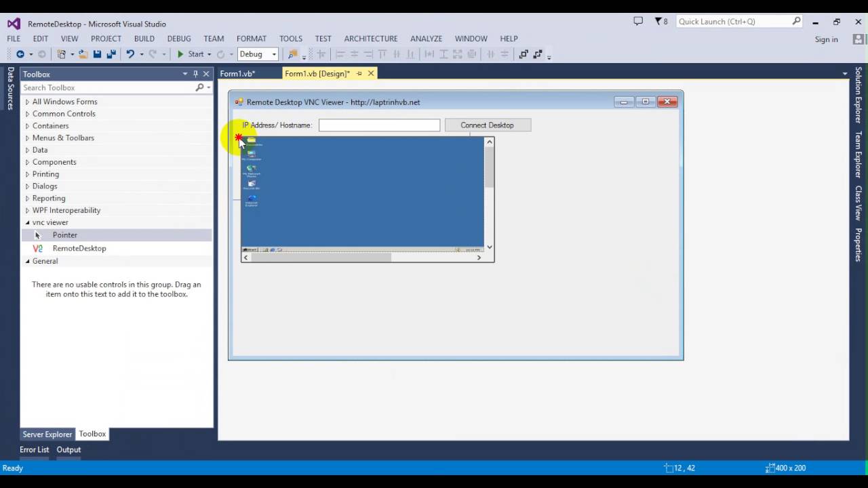Image resolution: width=868 pixels, height=488 pixels.
Task: Click the Navigate Backward toolbar arrow
Action: tap(20, 54)
